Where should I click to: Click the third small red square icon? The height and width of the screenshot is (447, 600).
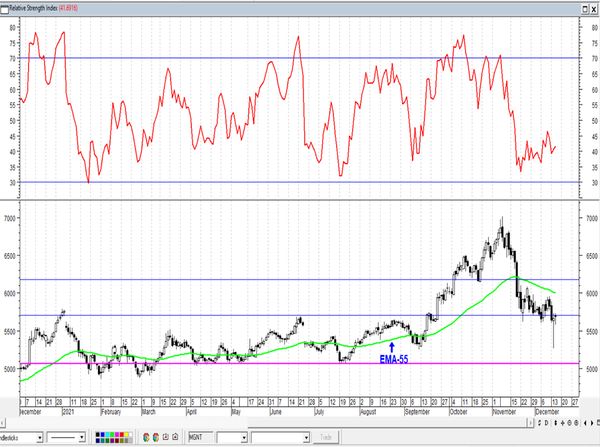click(166, 437)
